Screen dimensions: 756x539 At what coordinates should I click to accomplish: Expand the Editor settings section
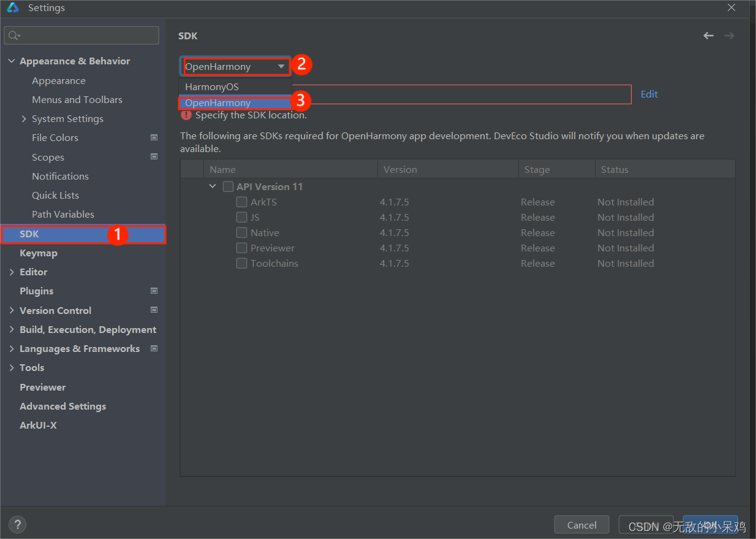pos(12,272)
